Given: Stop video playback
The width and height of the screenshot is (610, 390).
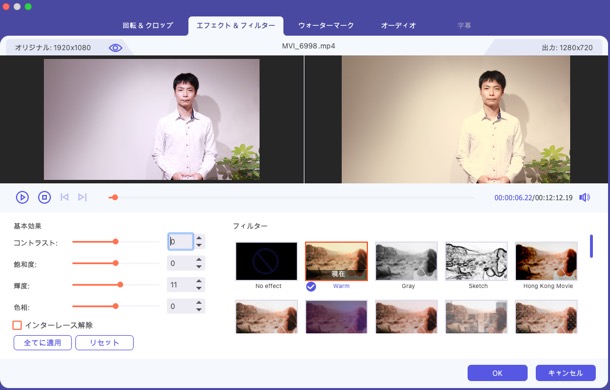Looking at the screenshot, I should pos(44,197).
